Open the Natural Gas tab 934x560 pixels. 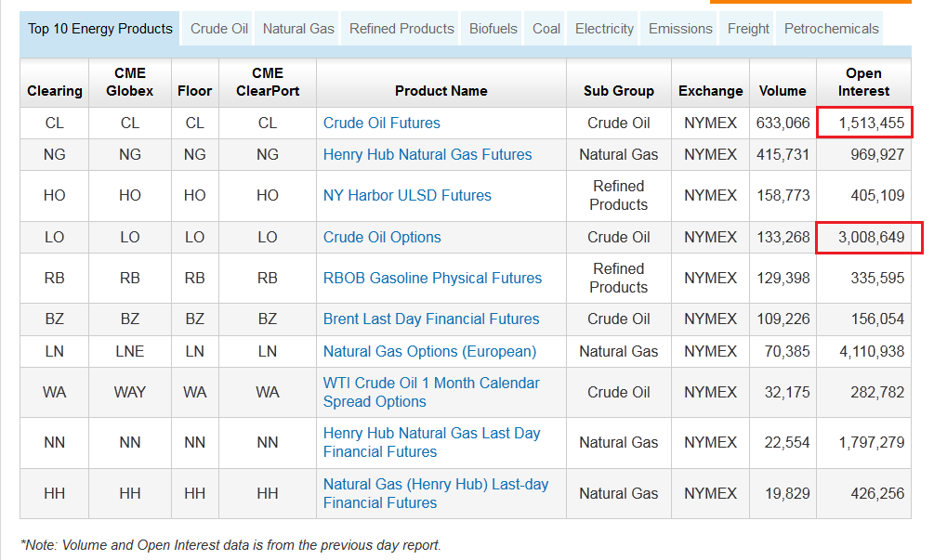pos(298,29)
